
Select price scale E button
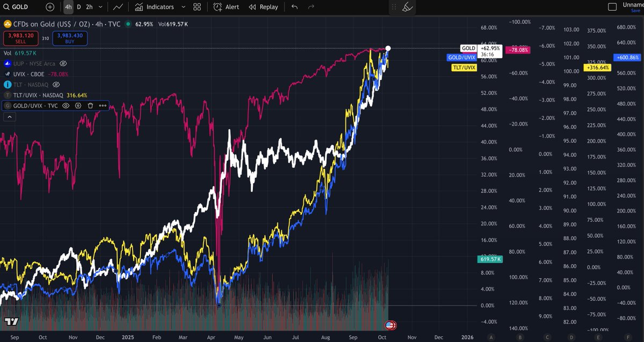tap(598, 337)
